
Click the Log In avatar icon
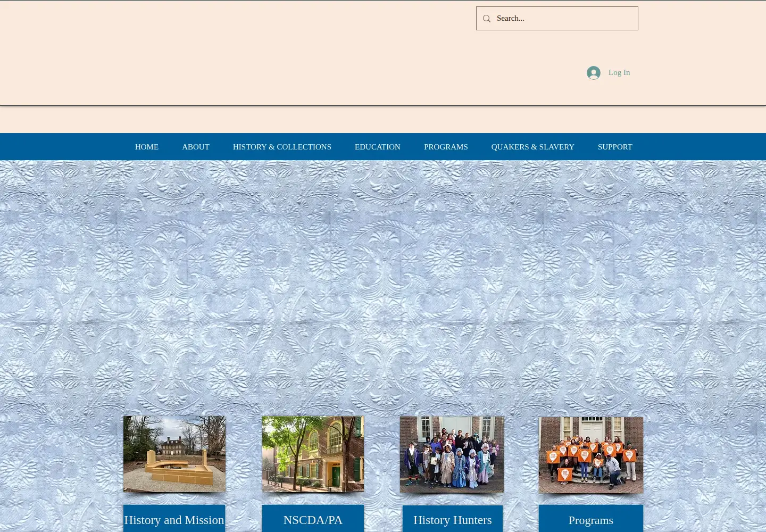coord(594,72)
